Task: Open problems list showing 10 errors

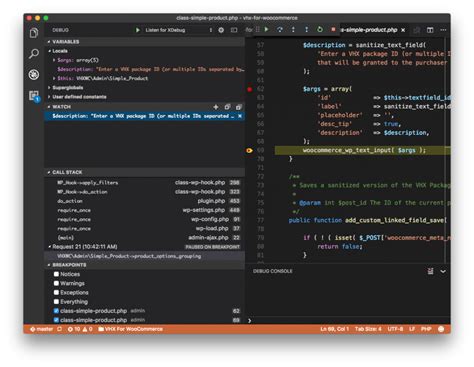Action: click(x=80, y=329)
